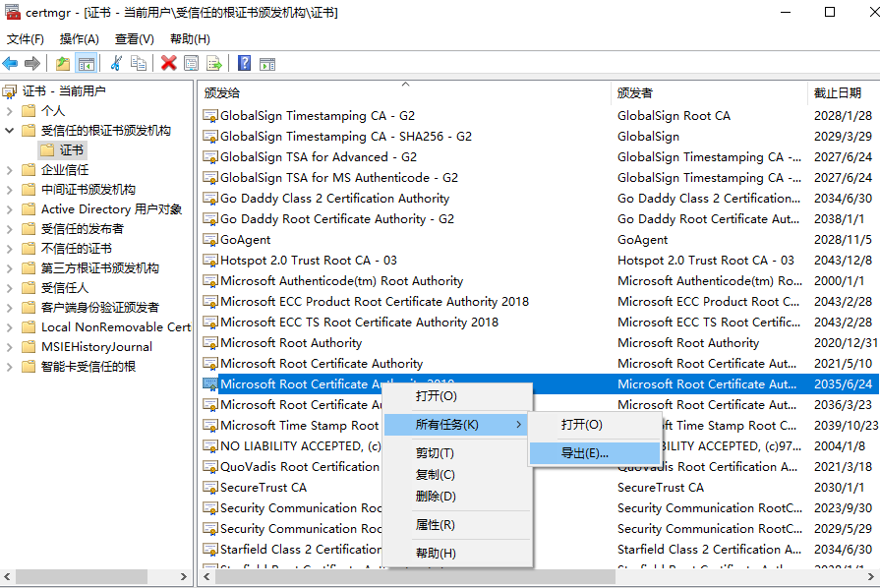Choose 打开(O) in the 所有任务 submenu
The width and height of the screenshot is (880, 588).
pos(594,425)
